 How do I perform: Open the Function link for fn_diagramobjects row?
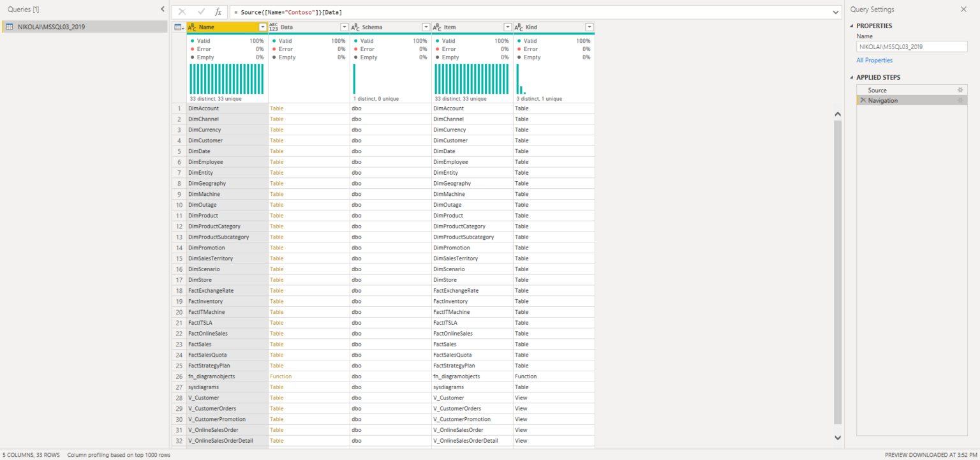coord(281,376)
